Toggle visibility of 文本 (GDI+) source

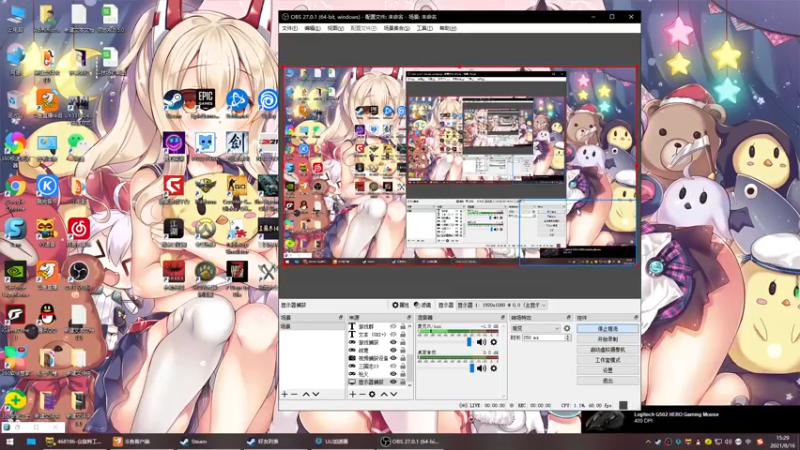[x=393, y=334]
